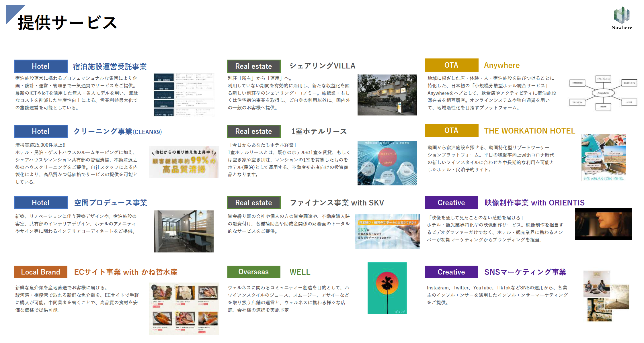Click the Real estate label beside 1室ホテルリース
644x343 pixels.
coord(253,131)
